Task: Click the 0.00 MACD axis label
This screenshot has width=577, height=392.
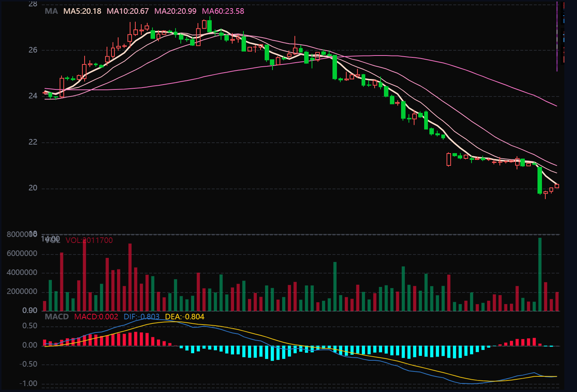Action: (x=30, y=345)
